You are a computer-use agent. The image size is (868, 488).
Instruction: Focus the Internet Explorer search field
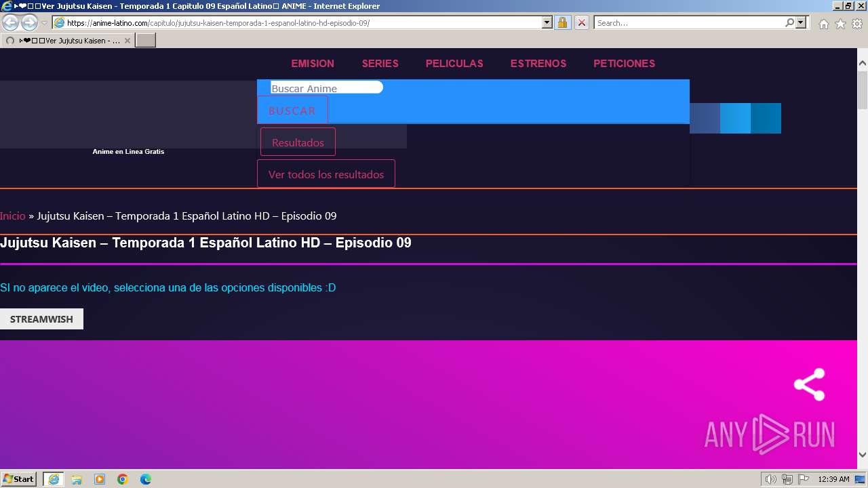690,22
